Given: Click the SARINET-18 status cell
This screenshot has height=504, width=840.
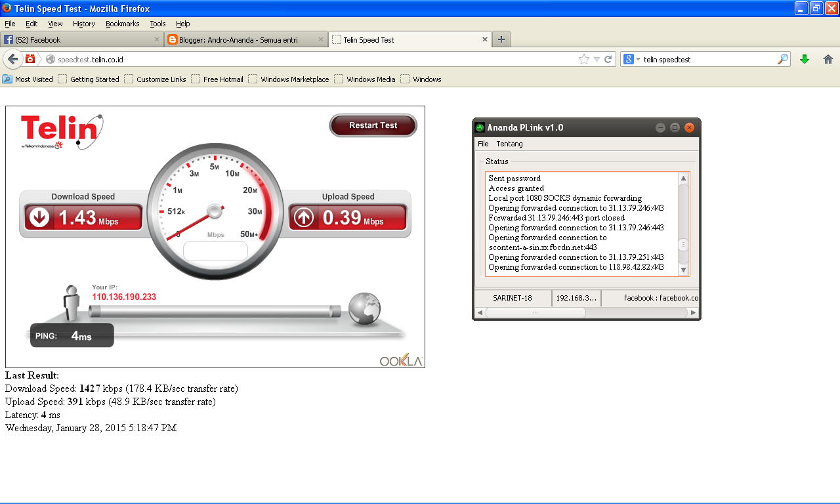Looking at the screenshot, I should [x=513, y=298].
